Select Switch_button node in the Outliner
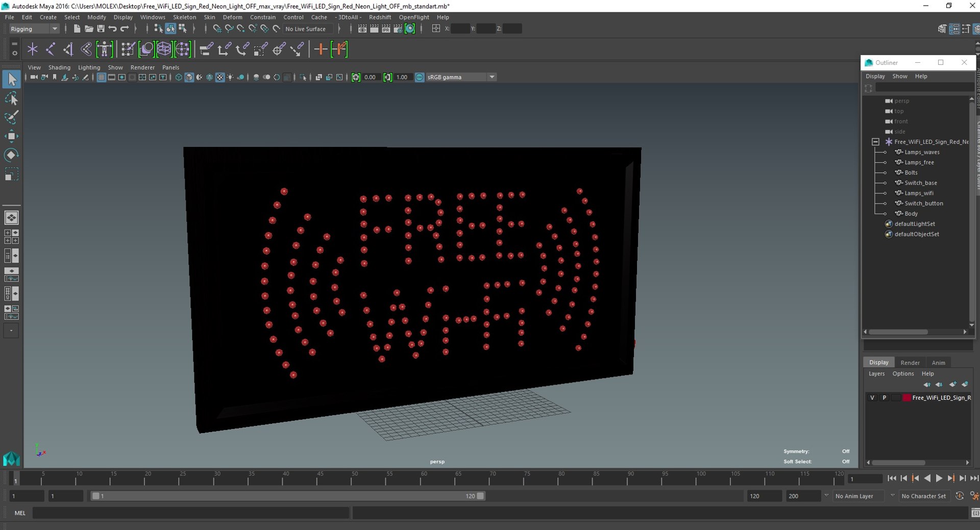Image resolution: width=980 pixels, height=530 pixels. point(923,204)
